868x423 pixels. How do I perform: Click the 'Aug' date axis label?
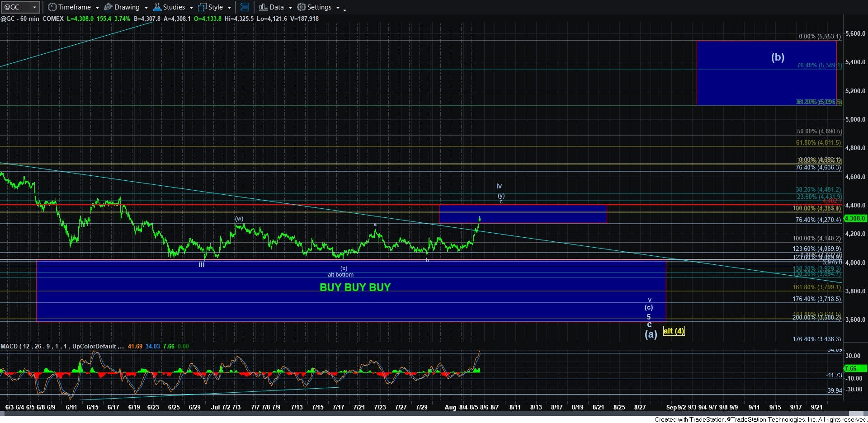coord(450,407)
